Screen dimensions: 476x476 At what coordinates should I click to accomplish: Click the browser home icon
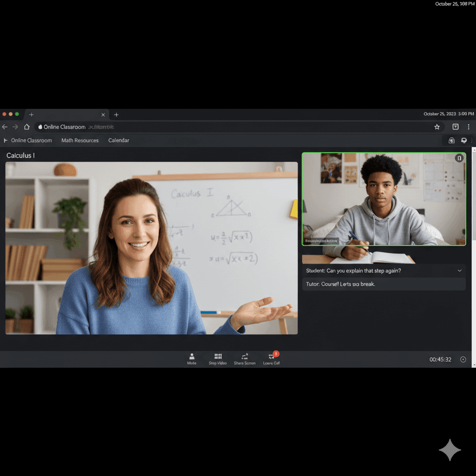coord(27,127)
